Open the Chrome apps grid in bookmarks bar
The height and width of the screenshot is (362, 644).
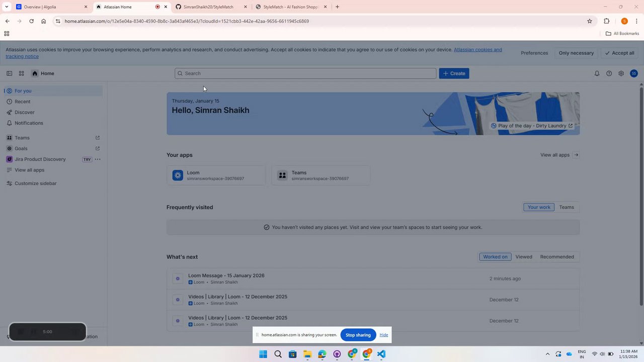7,34
